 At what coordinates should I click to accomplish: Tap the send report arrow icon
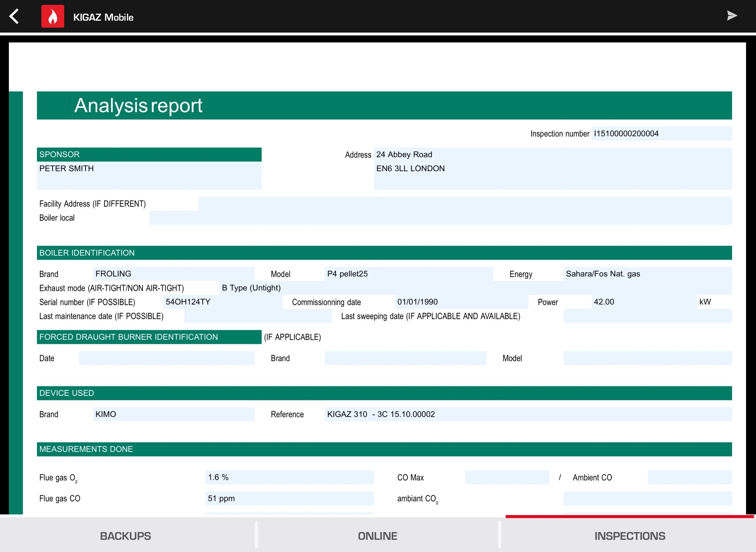732,16
